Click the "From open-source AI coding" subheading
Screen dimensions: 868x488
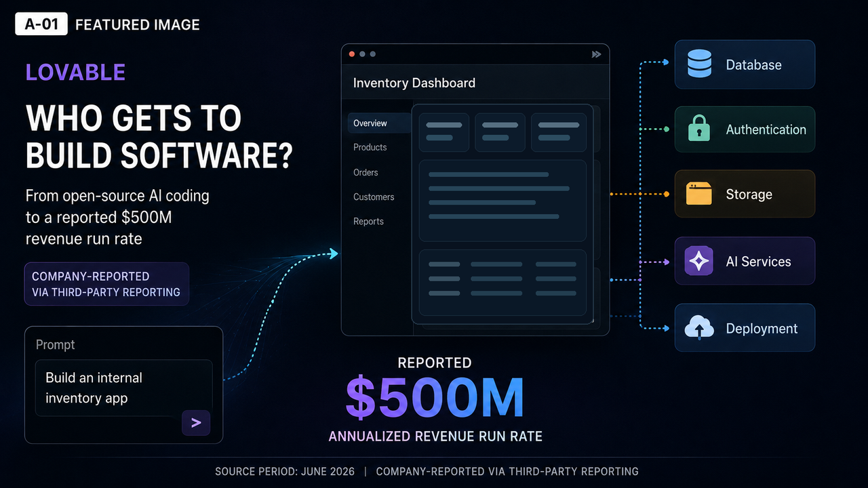117,196
